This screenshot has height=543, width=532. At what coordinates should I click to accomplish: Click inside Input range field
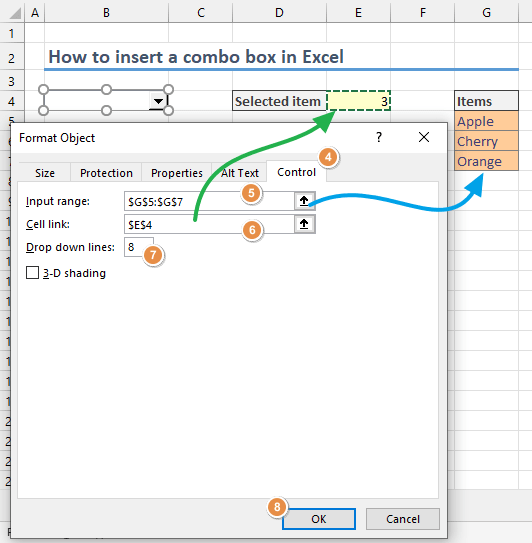click(x=209, y=202)
